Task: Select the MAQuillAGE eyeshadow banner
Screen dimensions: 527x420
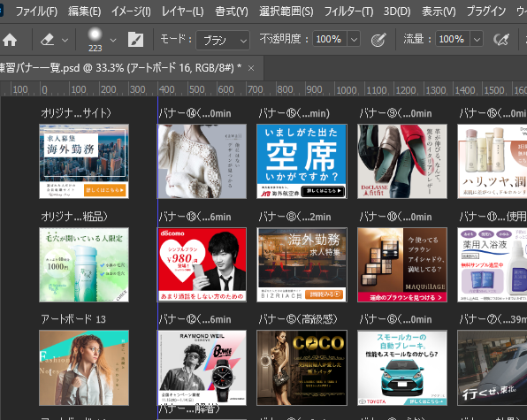Action: [402, 264]
